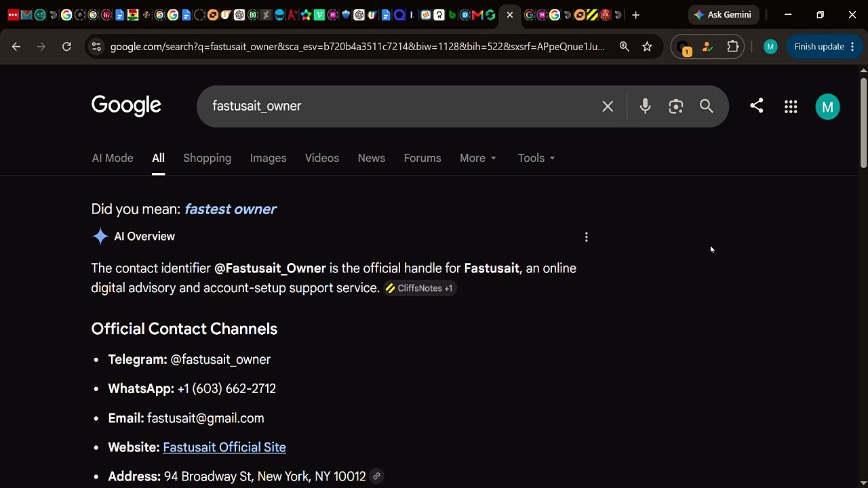Click WhatsApp number +1 (603) 662-2712
Viewport: 868px width, 488px height.
pos(226,388)
